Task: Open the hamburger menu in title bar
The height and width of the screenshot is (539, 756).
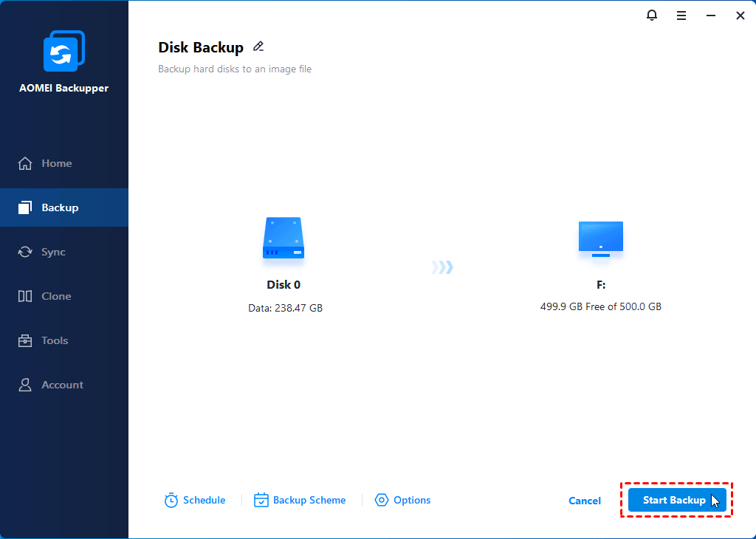Action: 681,15
